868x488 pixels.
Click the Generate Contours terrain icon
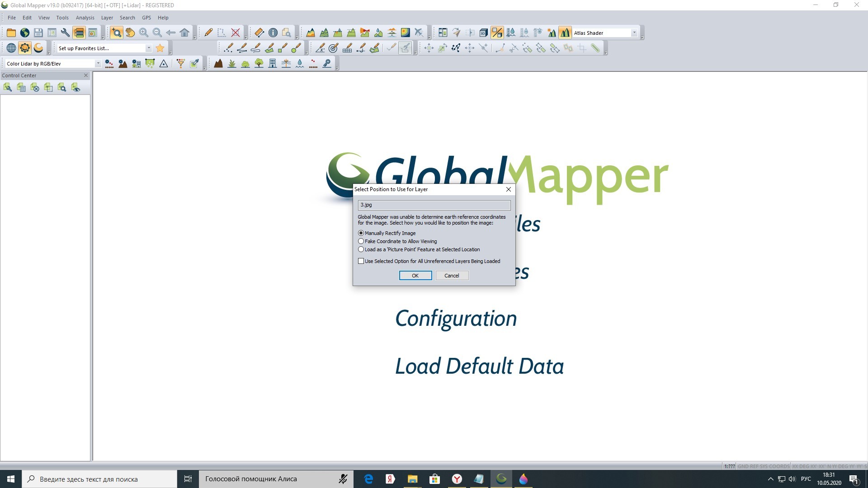(324, 33)
